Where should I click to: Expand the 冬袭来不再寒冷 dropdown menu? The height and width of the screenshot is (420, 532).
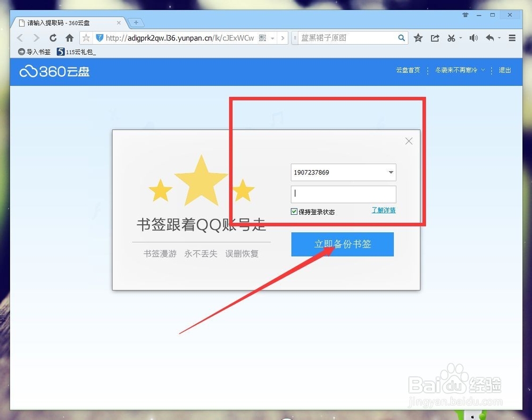[482, 70]
